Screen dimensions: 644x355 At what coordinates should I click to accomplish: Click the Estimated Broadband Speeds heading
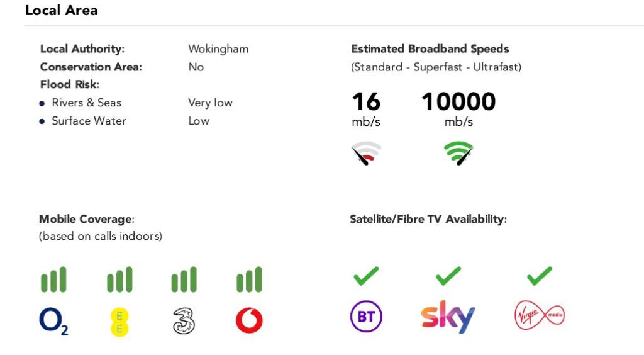(430, 49)
